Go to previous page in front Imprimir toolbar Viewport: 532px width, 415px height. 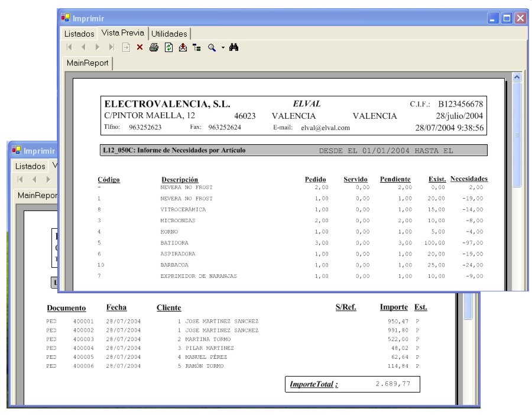point(83,47)
